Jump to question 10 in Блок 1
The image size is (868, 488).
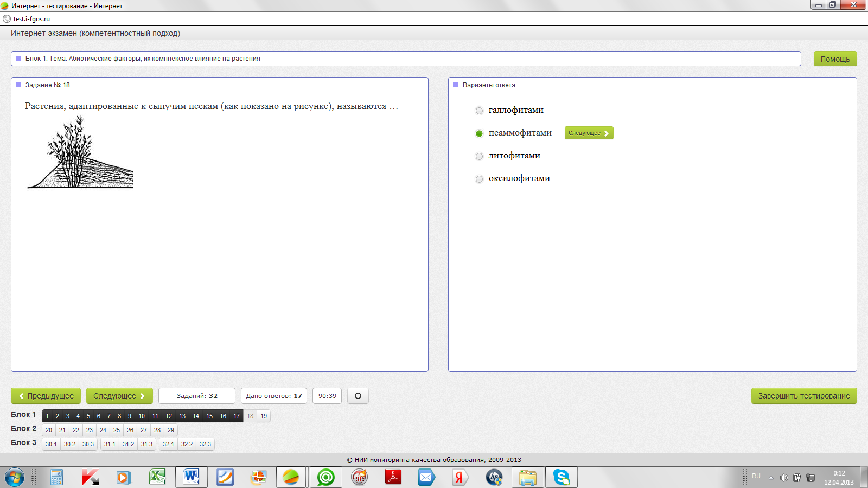[x=142, y=416]
